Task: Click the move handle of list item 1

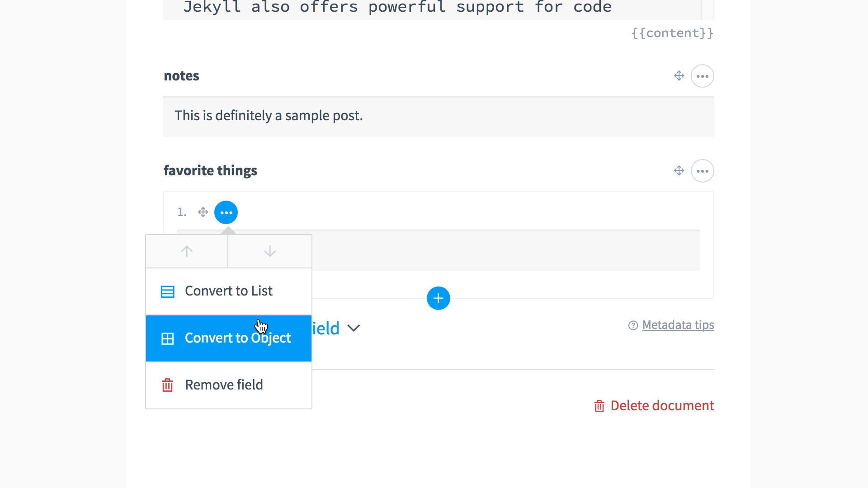Action: pyautogui.click(x=203, y=212)
